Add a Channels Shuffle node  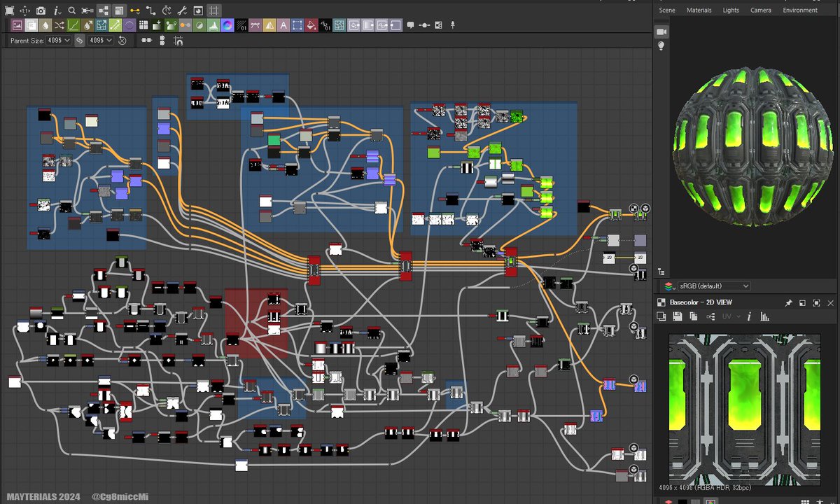click(59, 25)
